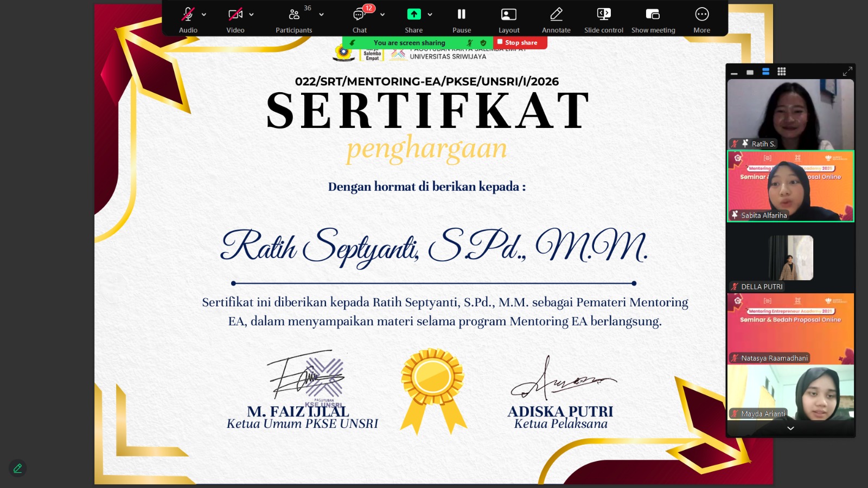Select Mayda Arianti video thumbnail
The image size is (868, 488).
pos(790,393)
